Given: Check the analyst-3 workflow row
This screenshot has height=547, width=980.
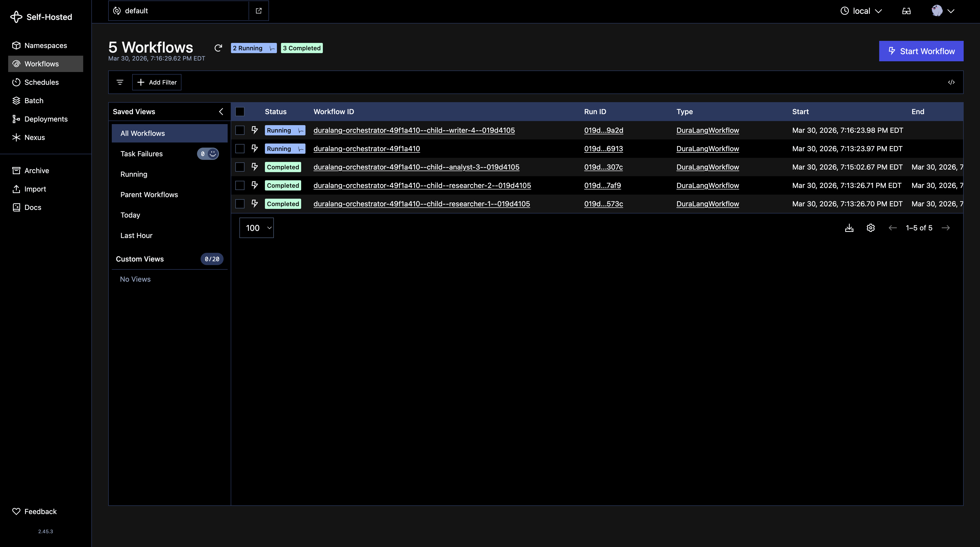Looking at the screenshot, I should click(240, 167).
